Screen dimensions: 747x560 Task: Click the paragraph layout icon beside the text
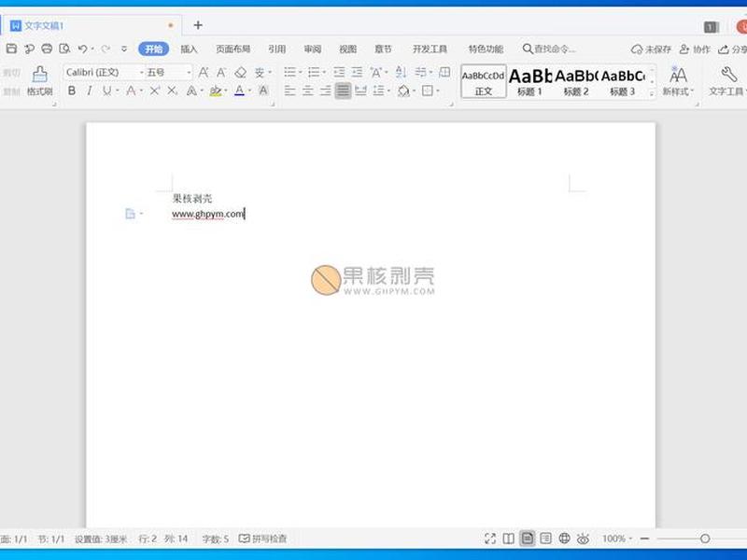pyautogui.click(x=130, y=214)
